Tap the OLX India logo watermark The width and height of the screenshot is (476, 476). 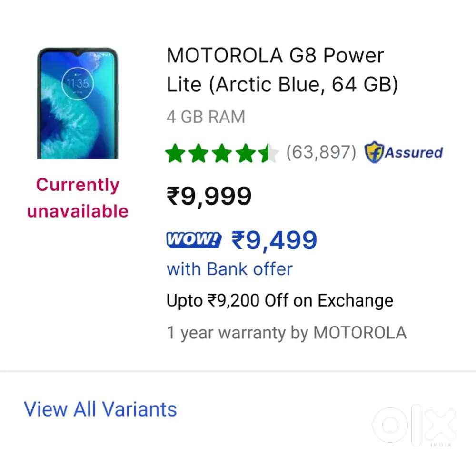coord(414,425)
